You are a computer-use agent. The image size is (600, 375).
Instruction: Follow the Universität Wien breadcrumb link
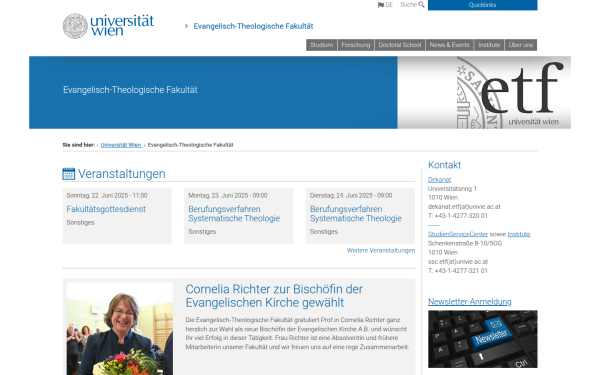[121, 145]
